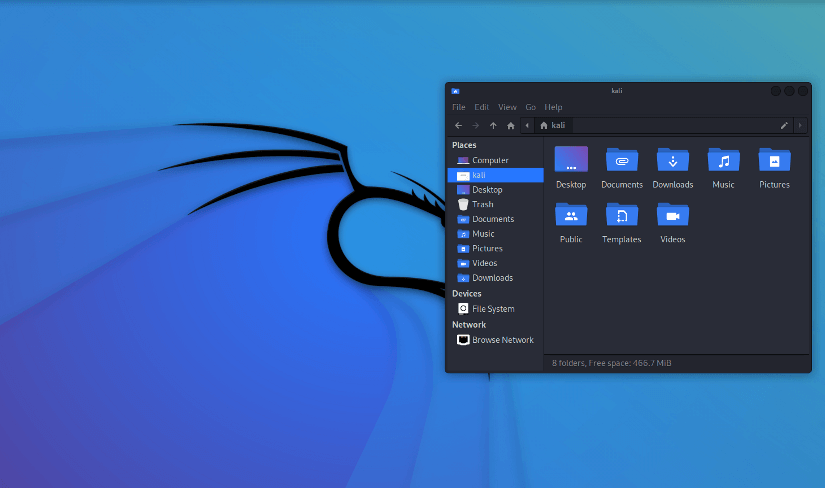The height and width of the screenshot is (488, 825).
Task: Select Music in the Places sidebar
Action: click(x=495, y=234)
